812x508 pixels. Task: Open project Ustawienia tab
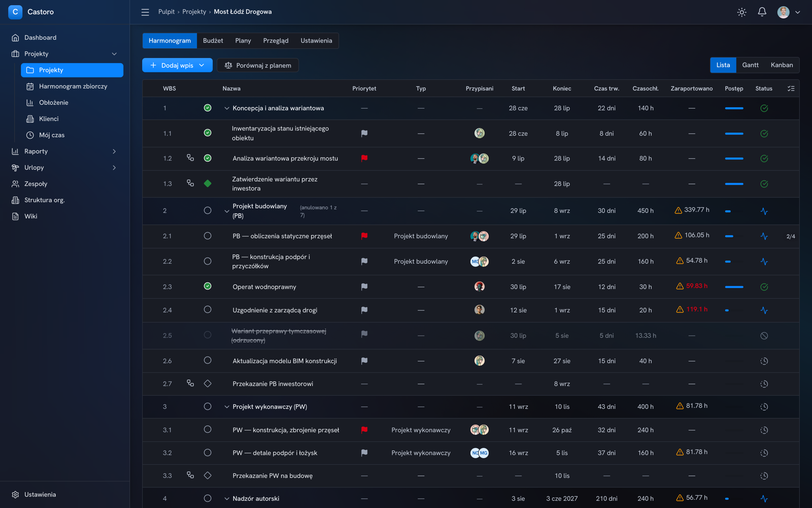point(316,41)
